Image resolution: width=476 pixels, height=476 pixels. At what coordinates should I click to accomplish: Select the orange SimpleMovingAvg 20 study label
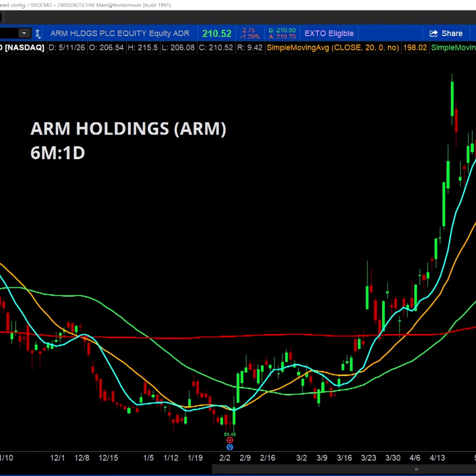click(333, 48)
